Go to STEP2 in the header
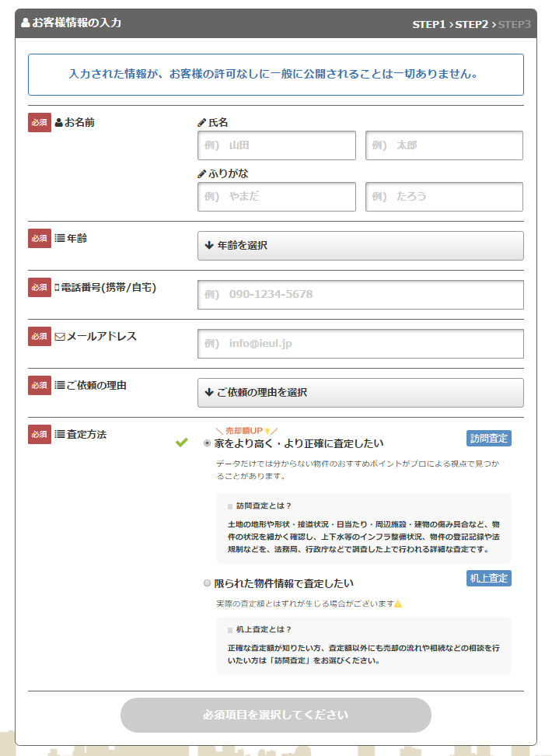Screen dimensions: 552x756 click(x=471, y=24)
